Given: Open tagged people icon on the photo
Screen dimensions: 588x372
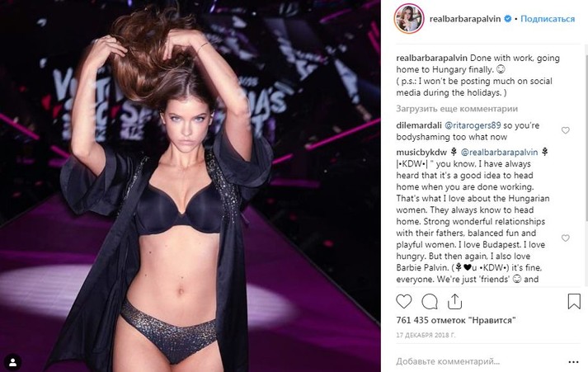Looking at the screenshot, I should pyautogui.click(x=12, y=362).
